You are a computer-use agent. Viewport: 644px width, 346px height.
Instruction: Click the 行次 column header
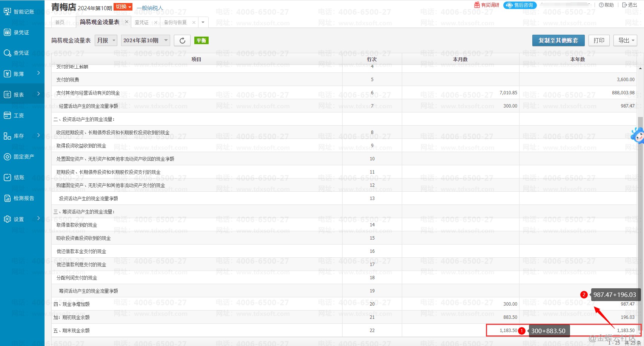(372, 59)
